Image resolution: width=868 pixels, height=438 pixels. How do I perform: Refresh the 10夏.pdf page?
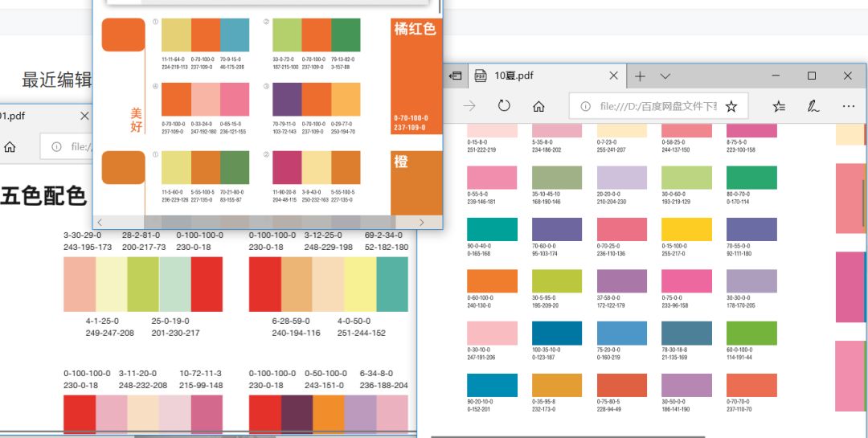[505, 106]
